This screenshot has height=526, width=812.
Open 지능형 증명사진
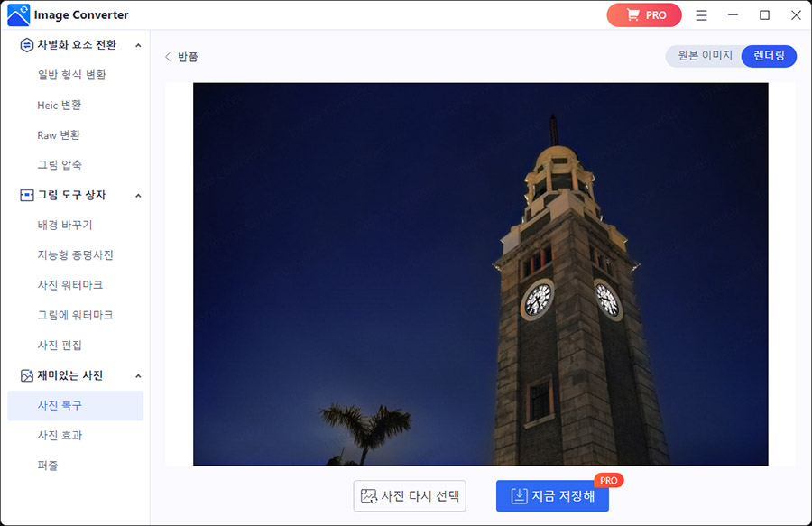(75, 255)
